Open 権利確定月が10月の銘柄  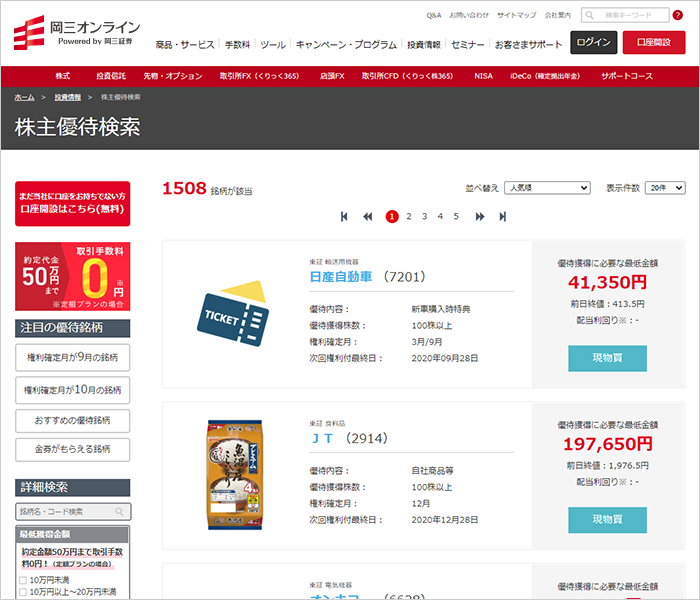coord(73,390)
